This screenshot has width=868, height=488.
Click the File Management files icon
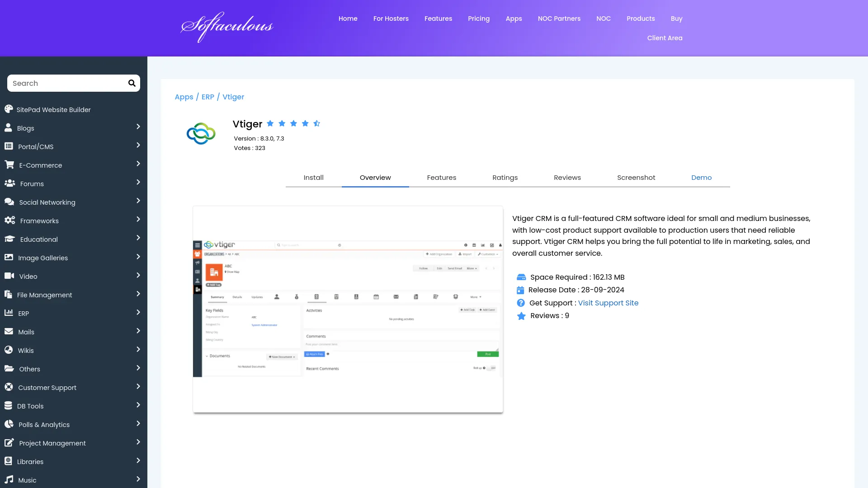coord(8,294)
